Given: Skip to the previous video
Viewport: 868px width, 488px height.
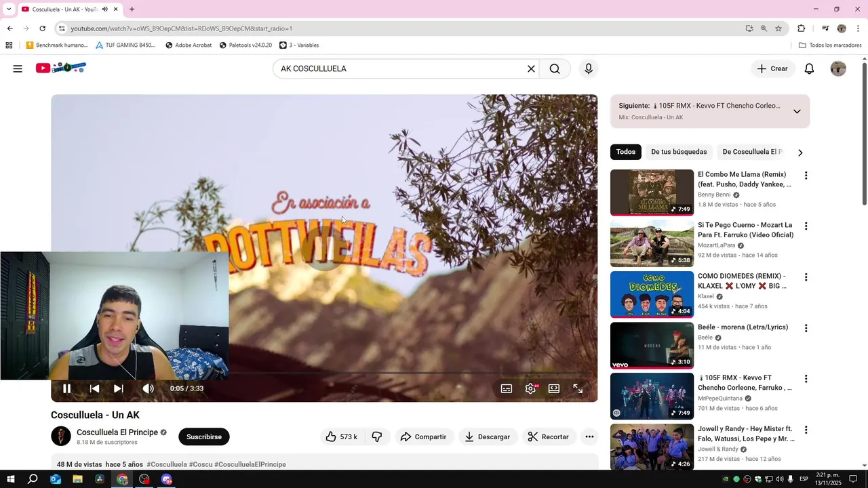Looking at the screenshot, I should point(94,388).
